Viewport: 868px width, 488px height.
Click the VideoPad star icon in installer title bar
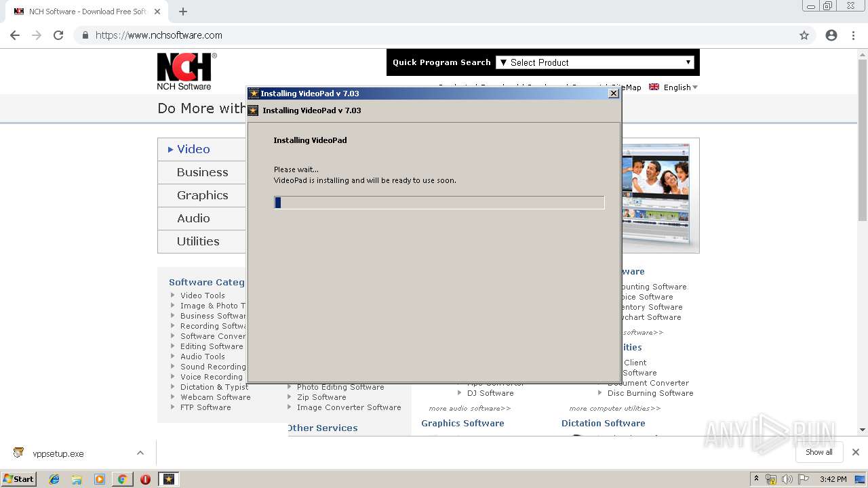[254, 94]
